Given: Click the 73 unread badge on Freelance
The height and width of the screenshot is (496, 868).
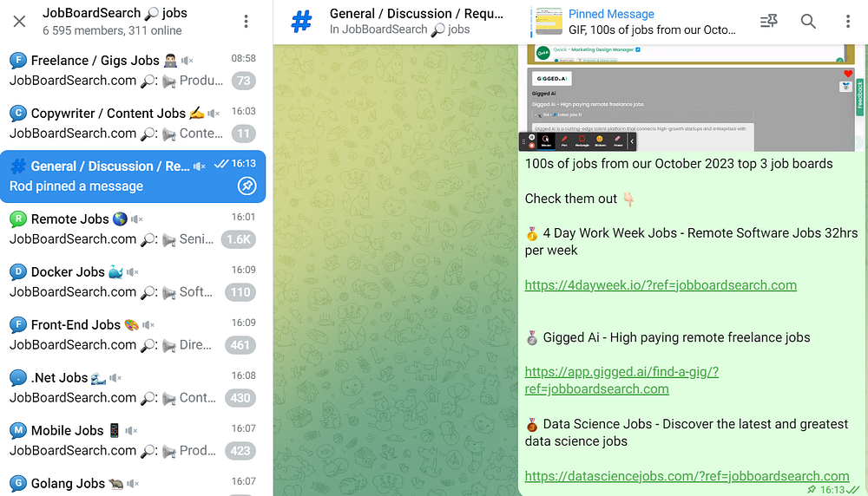Looking at the screenshot, I should pyautogui.click(x=244, y=81).
